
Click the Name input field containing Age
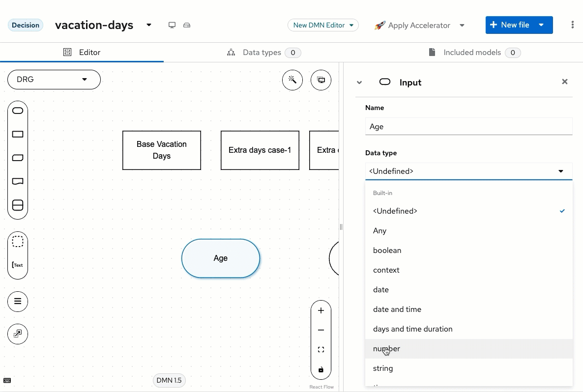pos(468,126)
